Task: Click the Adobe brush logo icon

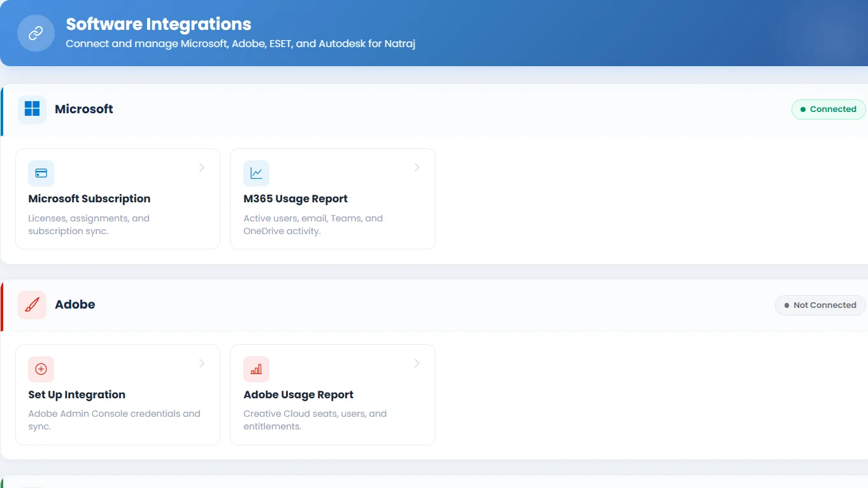Action: [32, 305]
